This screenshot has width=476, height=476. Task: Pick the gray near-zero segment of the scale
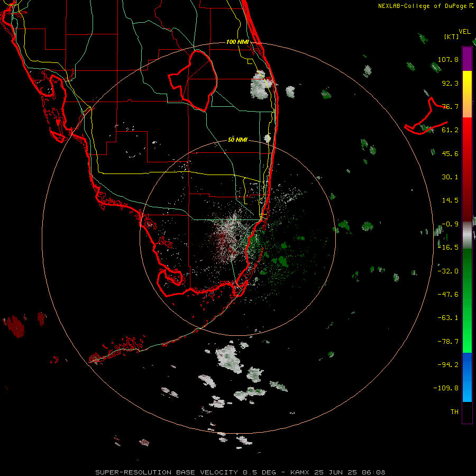click(467, 235)
